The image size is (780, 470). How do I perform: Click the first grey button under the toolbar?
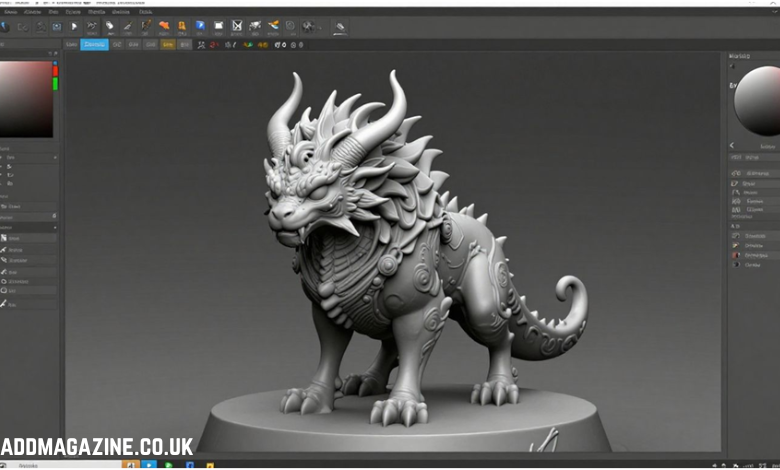(72, 44)
